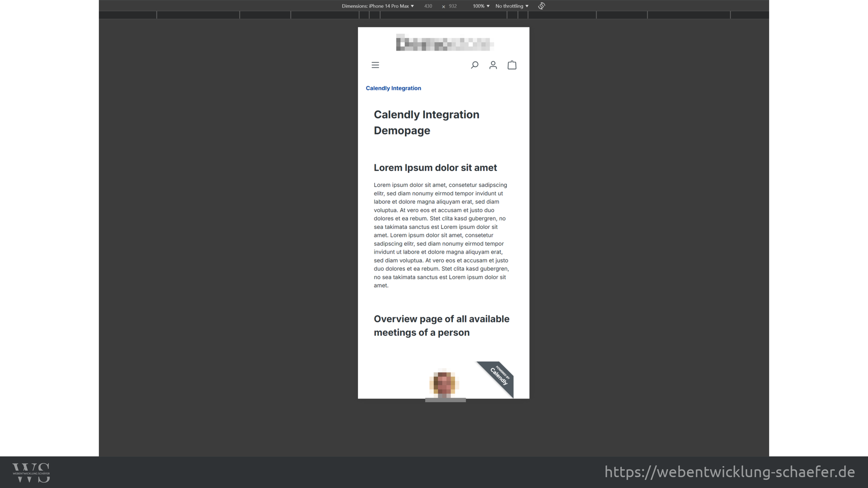Image resolution: width=868 pixels, height=488 pixels.
Task: Select the Lorem Ipsum dolor sit amet heading
Action: 435,168
